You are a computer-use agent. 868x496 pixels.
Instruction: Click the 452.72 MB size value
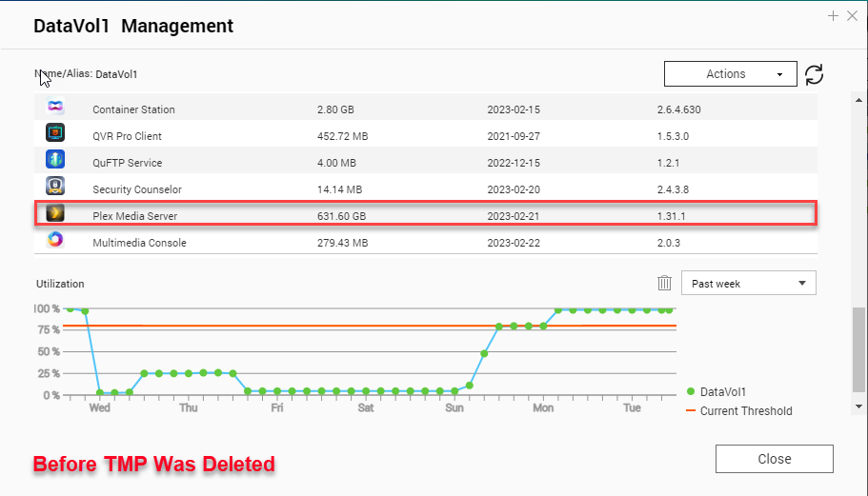tap(343, 136)
